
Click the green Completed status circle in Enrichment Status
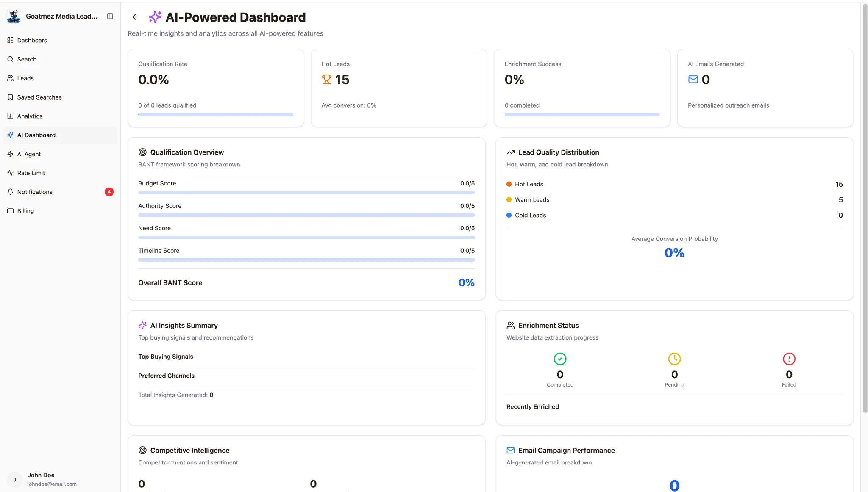559,359
